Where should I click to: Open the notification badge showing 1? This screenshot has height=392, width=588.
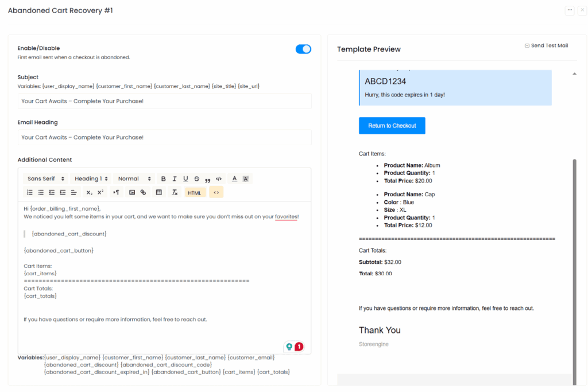pos(298,346)
